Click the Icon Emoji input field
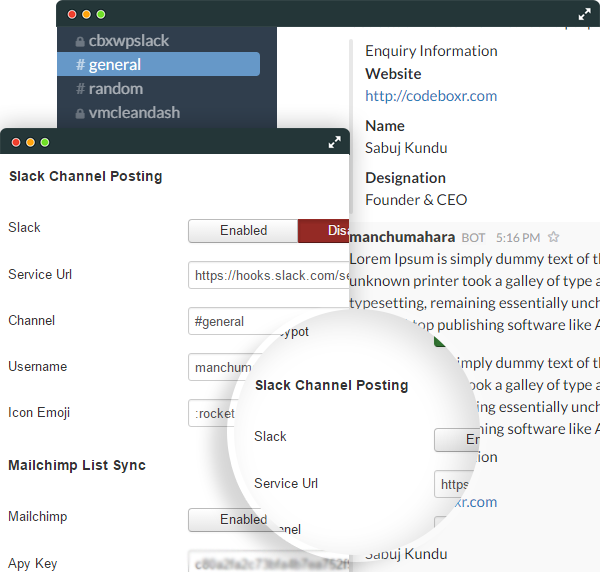The height and width of the screenshot is (572, 600). (212, 413)
